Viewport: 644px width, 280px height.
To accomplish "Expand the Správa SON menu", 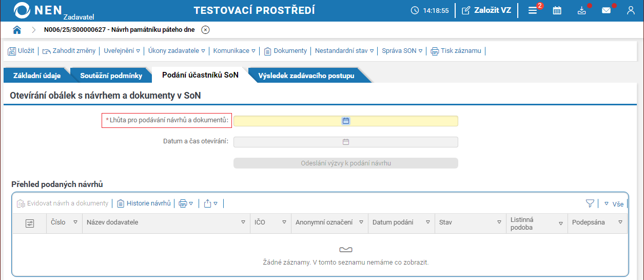I will click(402, 51).
